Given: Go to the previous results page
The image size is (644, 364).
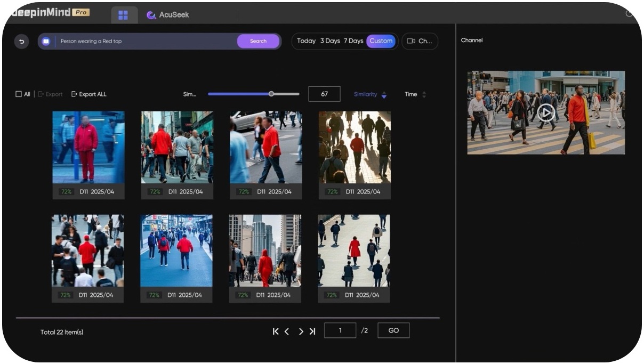Looking at the screenshot, I should click(287, 331).
